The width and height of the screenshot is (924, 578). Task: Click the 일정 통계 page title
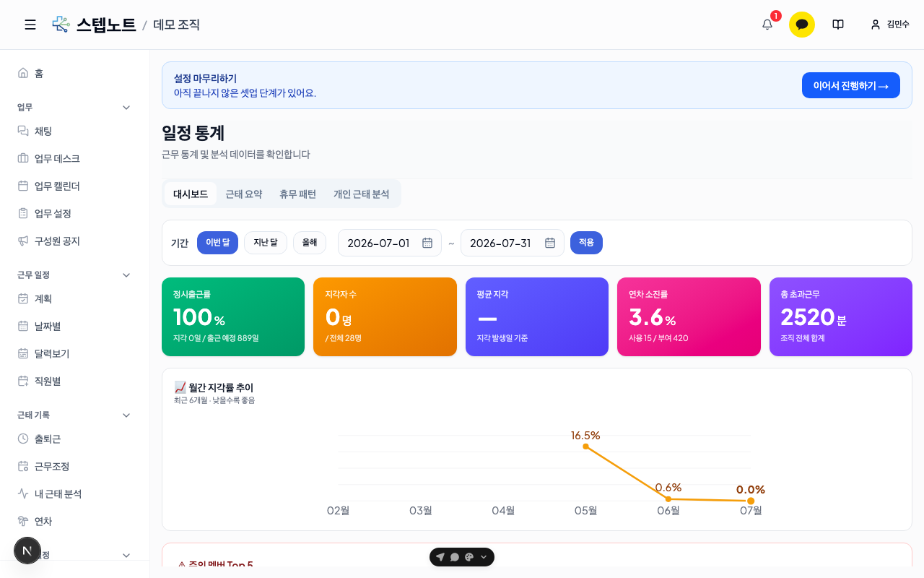click(x=193, y=133)
